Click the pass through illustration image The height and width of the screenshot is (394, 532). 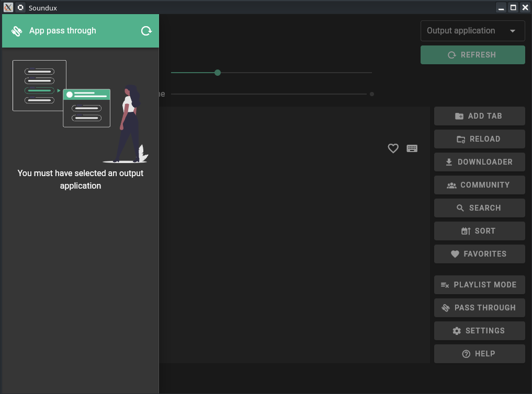[x=81, y=111]
